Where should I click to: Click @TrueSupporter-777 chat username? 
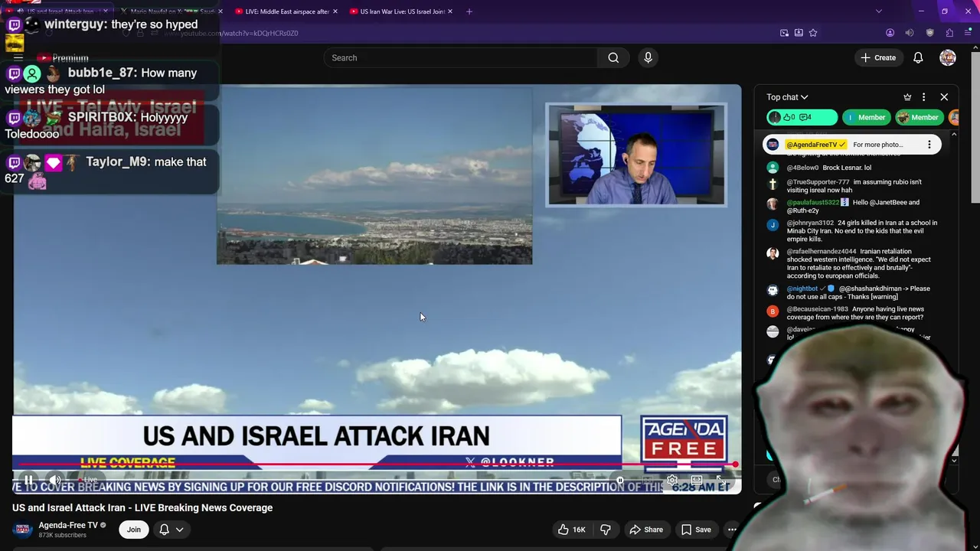point(818,182)
